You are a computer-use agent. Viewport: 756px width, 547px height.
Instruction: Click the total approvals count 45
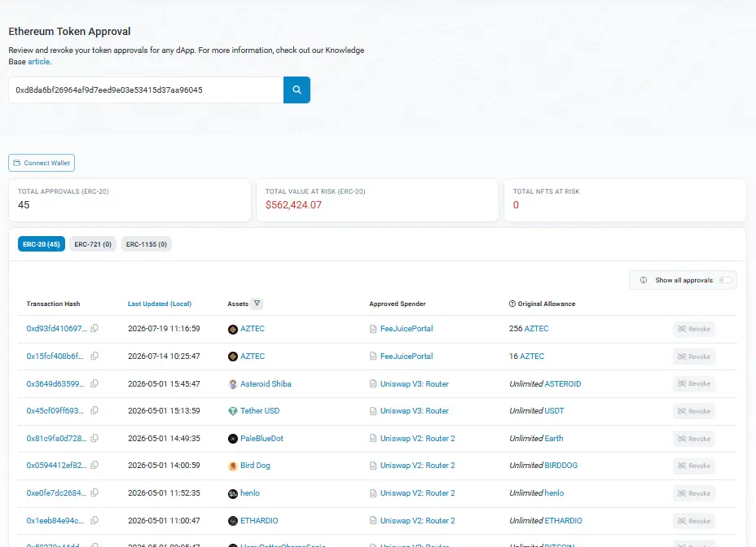[24, 205]
